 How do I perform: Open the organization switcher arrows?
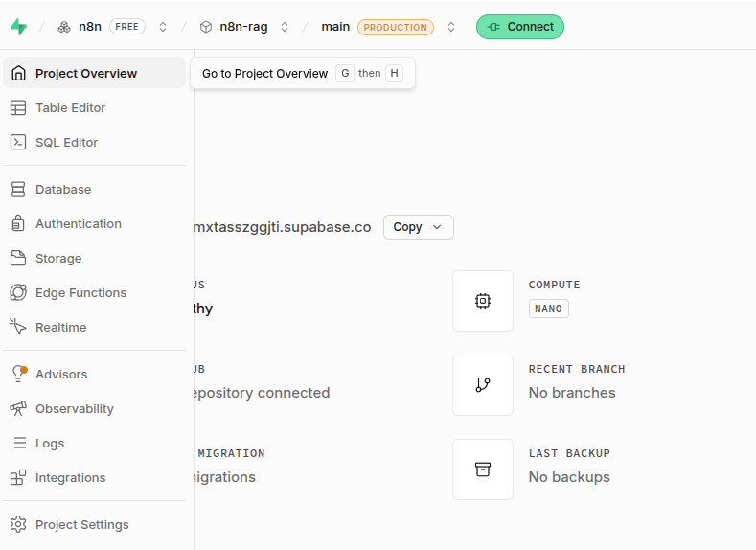tap(163, 27)
